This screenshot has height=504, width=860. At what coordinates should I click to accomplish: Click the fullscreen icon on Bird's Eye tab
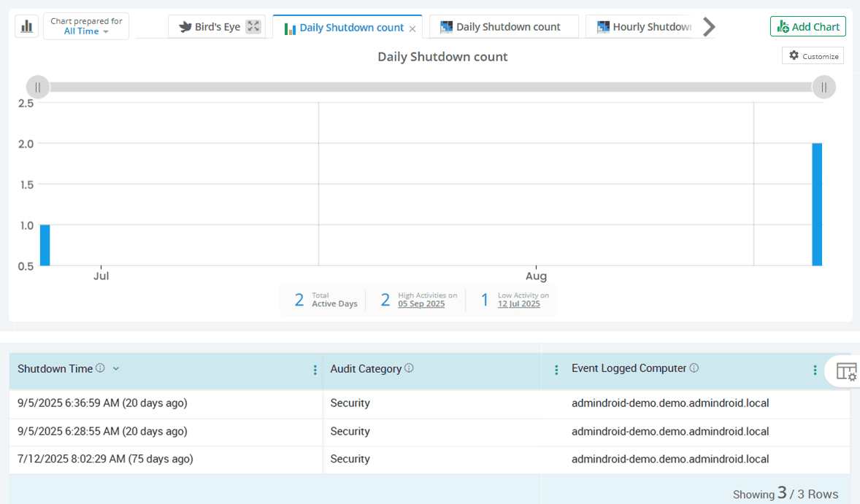point(253,26)
